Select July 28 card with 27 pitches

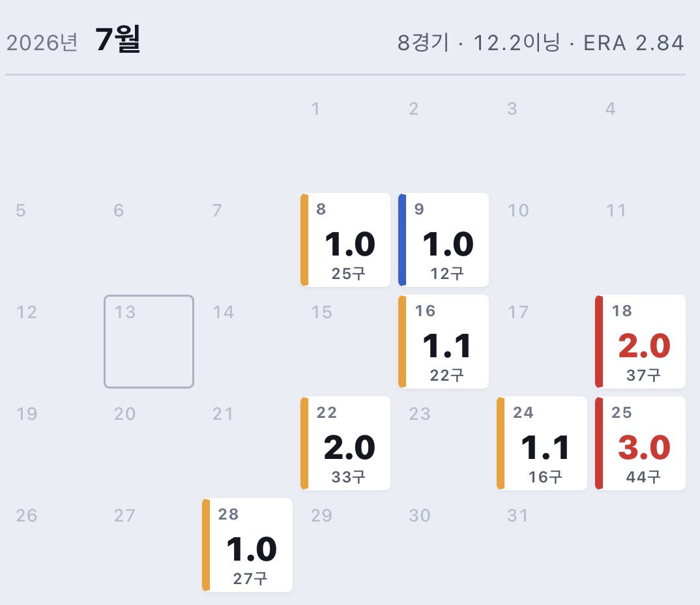point(247,545)
